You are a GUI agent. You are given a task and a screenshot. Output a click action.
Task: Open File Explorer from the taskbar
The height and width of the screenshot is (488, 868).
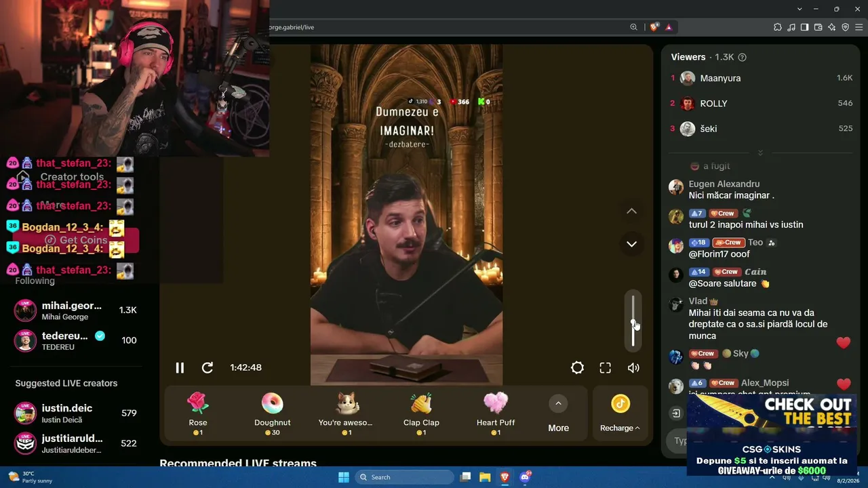(485, 477)
